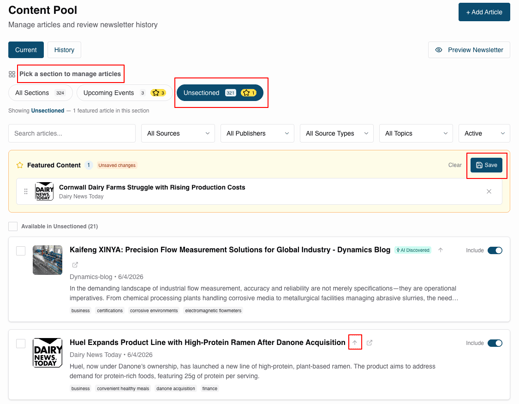This screenshot has height=404, width=519.
Task: Click the corrosive environments tag
Action: pyautogui.click(x=154, y=311)
